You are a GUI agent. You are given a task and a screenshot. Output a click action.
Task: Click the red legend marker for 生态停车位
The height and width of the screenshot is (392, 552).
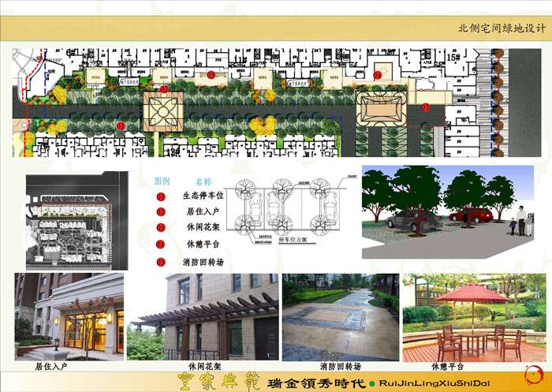click(162, 195)
